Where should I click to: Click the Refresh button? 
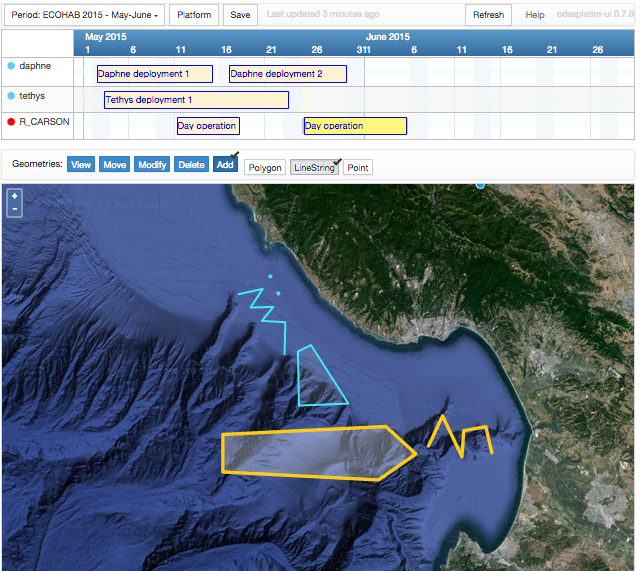(x=488, y=15)
